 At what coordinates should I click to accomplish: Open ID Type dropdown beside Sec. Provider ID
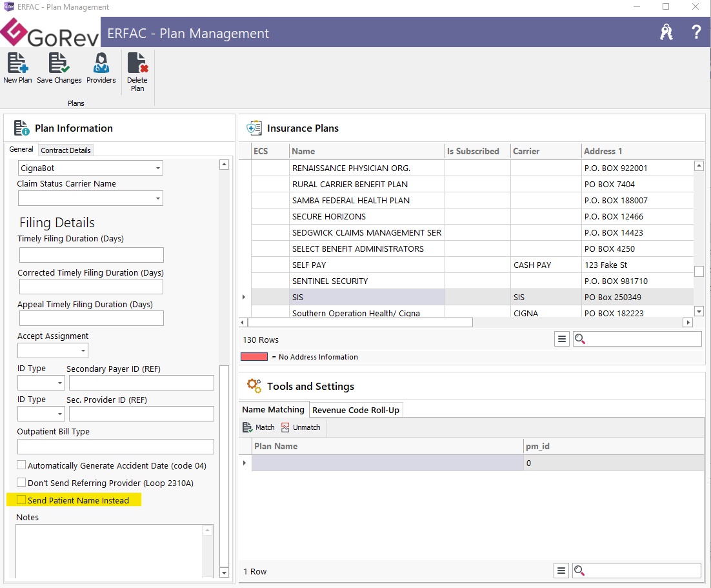click(60, 414)
